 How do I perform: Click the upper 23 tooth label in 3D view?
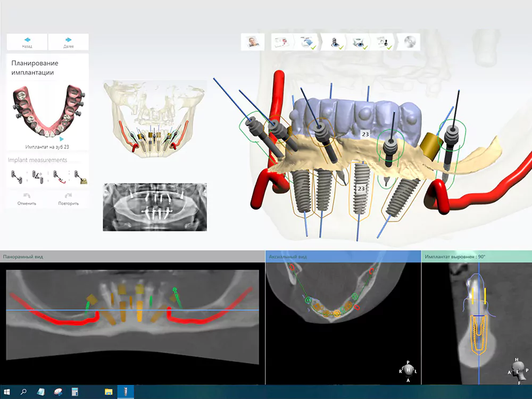(365, 135)
